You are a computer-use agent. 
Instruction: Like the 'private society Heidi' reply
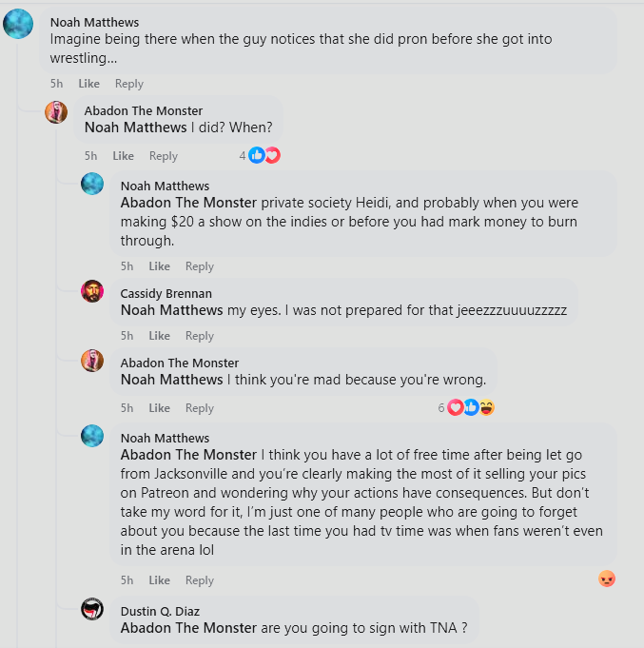pyautogui.click(x=159, y=266)
